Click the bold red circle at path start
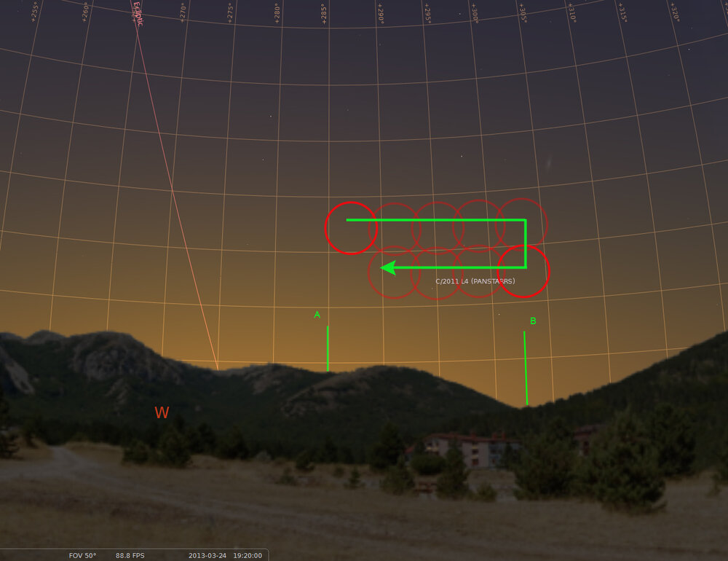 (x=351, y=228)
